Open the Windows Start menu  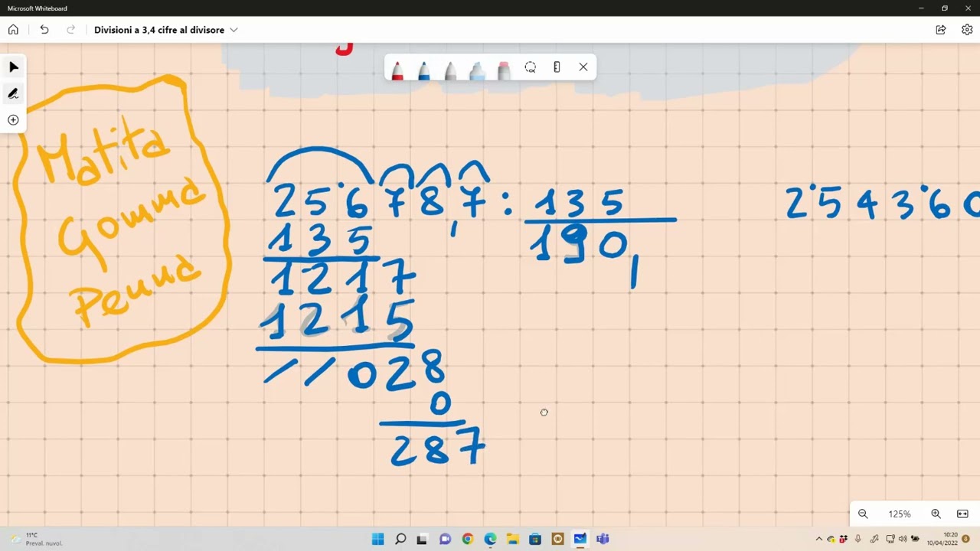tap(377, 539)
